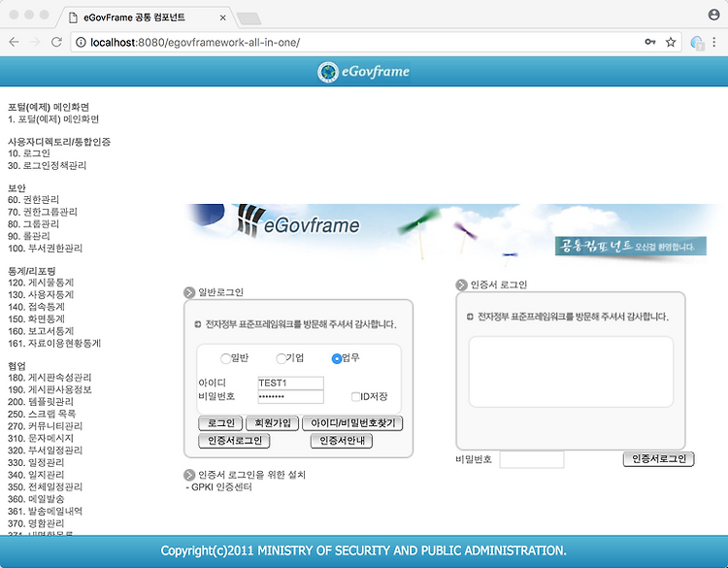Click the browser extension icon beside the star
728x568 pixels.
697,43
